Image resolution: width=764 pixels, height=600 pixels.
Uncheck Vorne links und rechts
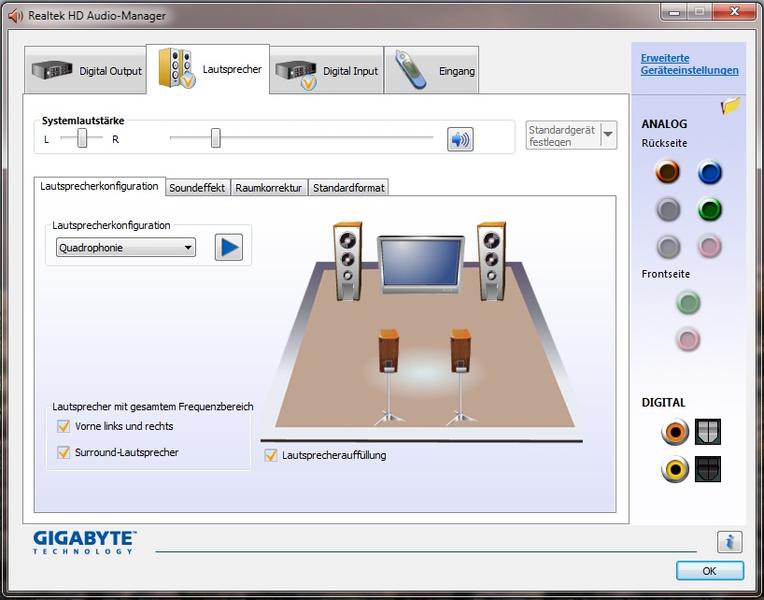(63, 426)
